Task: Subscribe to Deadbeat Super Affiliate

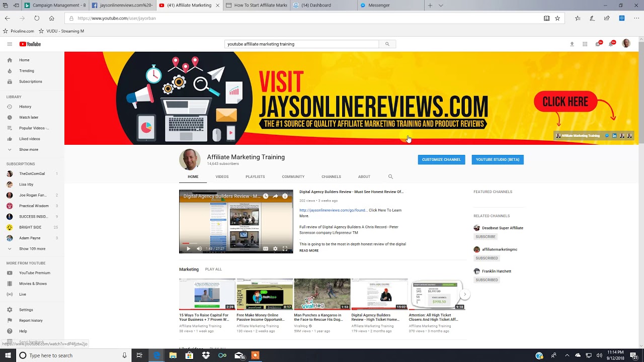Action: point(486,237)
